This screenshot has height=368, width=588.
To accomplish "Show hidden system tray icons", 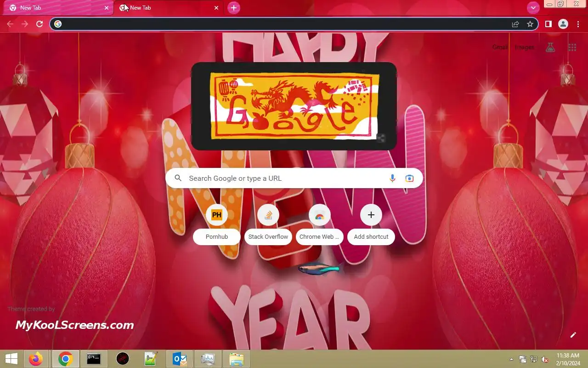I will point(511,359).
